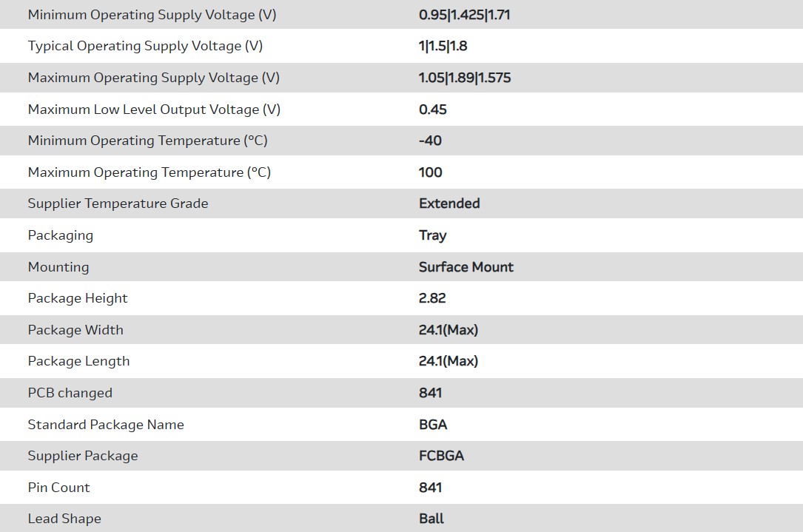803x532 pixels.
Task: Click the PCB changed label
Action: click(x=70, y=393)
